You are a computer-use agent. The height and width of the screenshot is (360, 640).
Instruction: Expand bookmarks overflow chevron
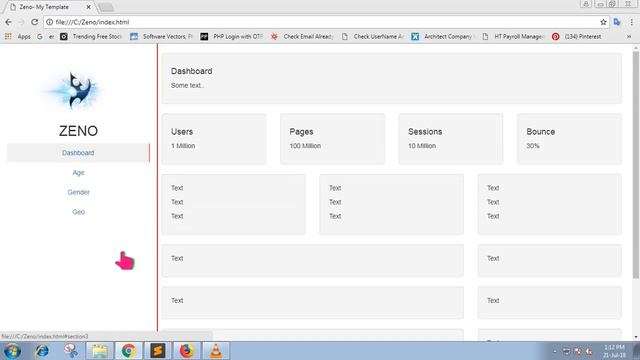click(x=629, y=36)
